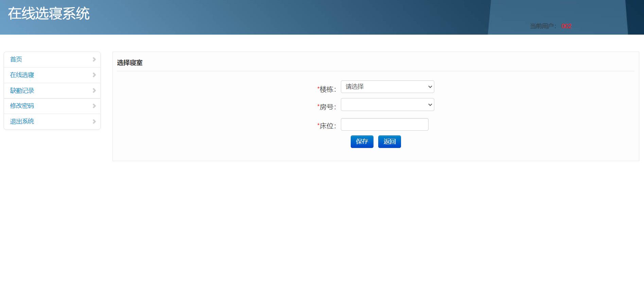Open the 修改密码 menu item
Viewport: 644px width, 281px height.
pos(52,106)
